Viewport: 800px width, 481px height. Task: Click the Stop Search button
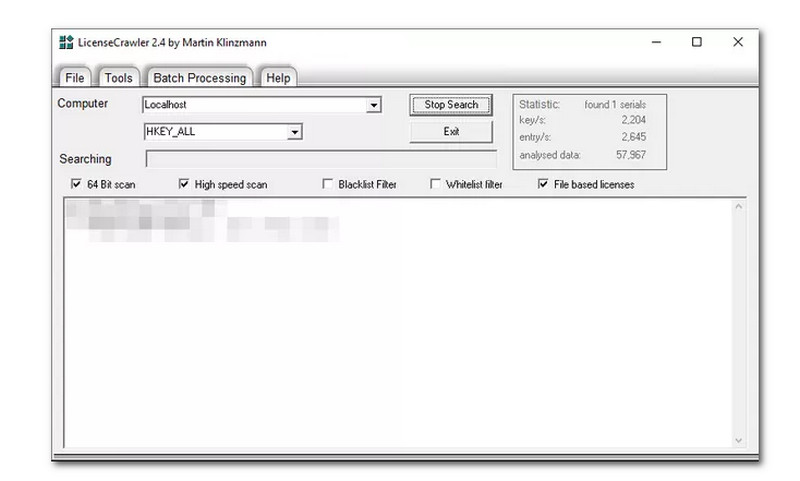click(451, 105)
